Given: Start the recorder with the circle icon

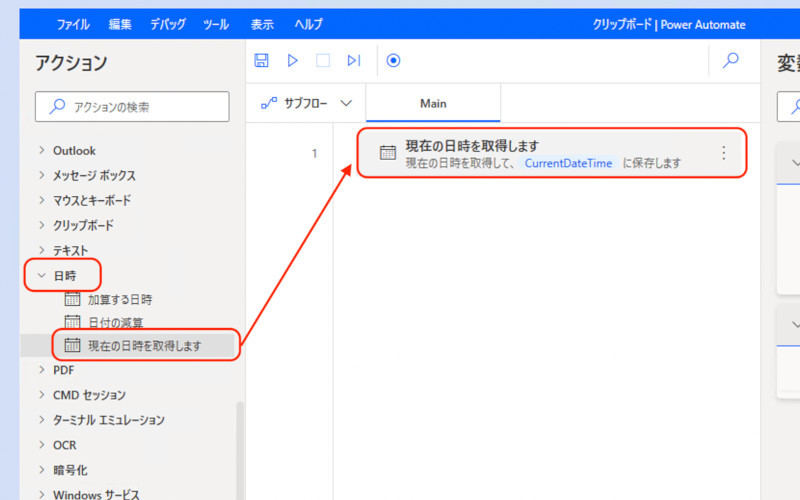Looking at the screenshot, I should [x=393, y=61].
